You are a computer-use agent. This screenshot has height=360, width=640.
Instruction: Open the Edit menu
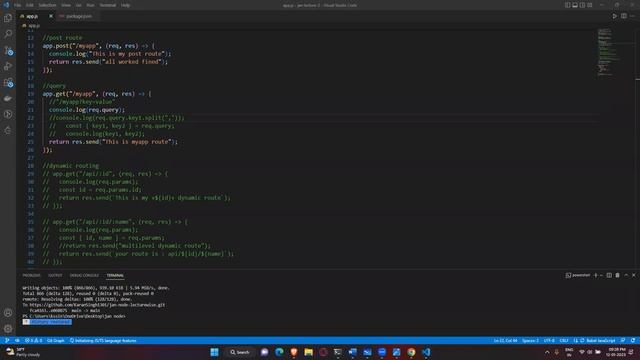pyautogui.click(x=30, y=5)
